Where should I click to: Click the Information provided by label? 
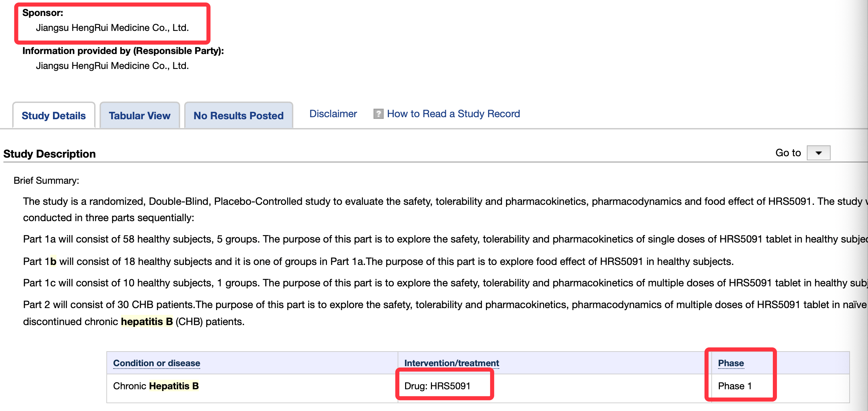pos(123,51)
